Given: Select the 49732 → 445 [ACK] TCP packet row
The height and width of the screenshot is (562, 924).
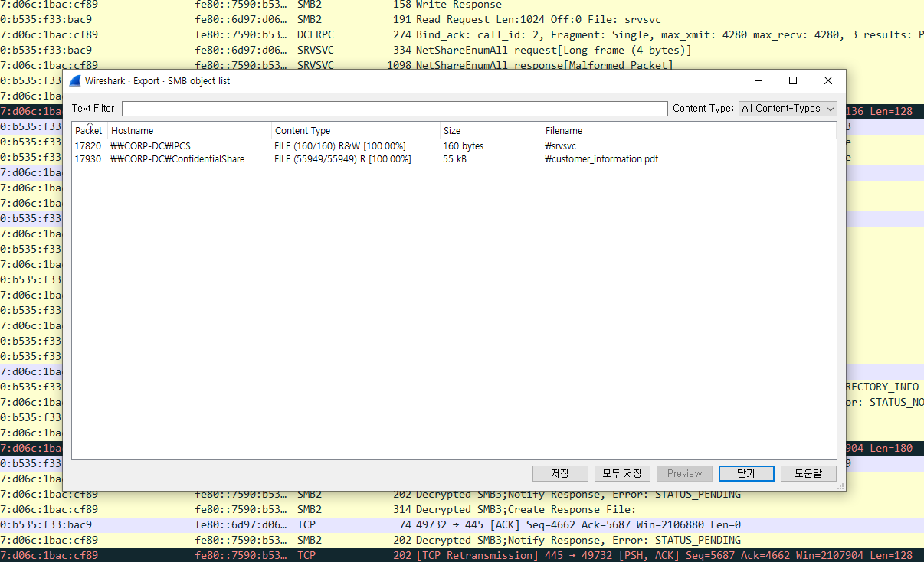Looking at the screenshot, I should [462, 524].
